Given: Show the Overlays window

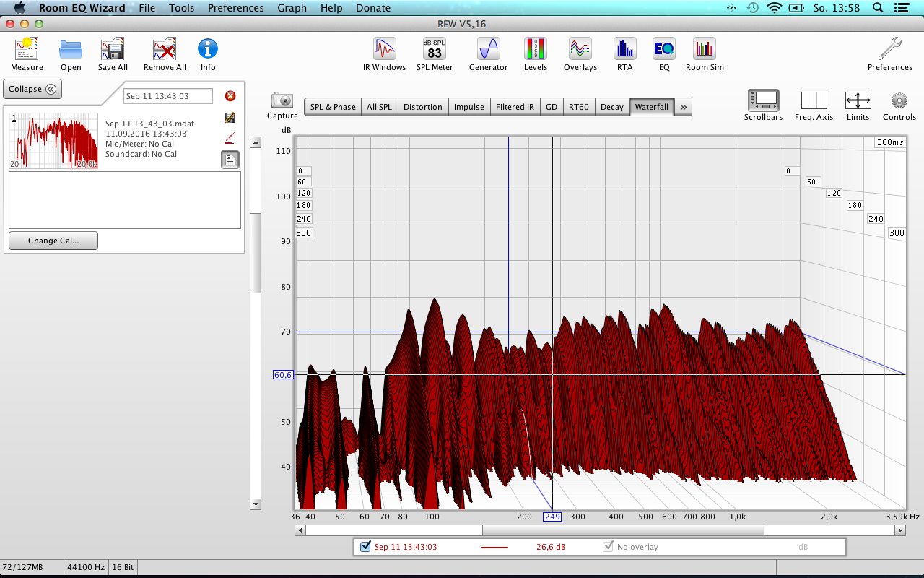Looking at the screenshot, I should tap(580, 54).
